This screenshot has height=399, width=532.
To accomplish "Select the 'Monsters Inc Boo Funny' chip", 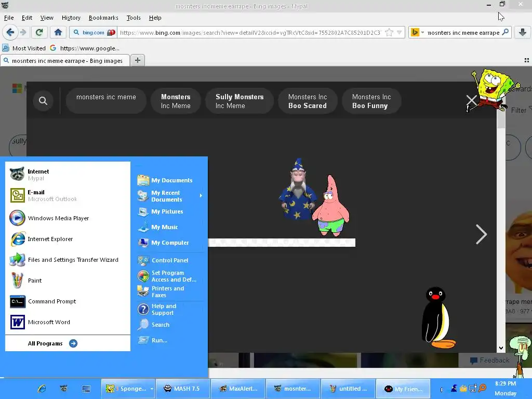I will (371, 101).
